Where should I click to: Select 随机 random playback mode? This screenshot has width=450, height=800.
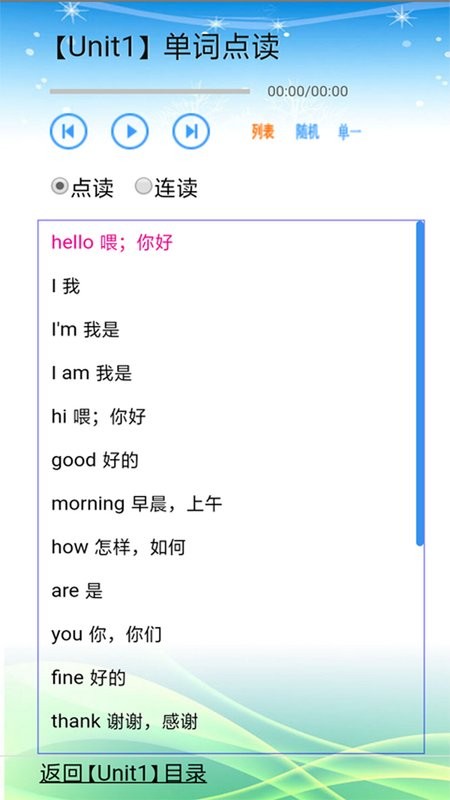point(308,132)
